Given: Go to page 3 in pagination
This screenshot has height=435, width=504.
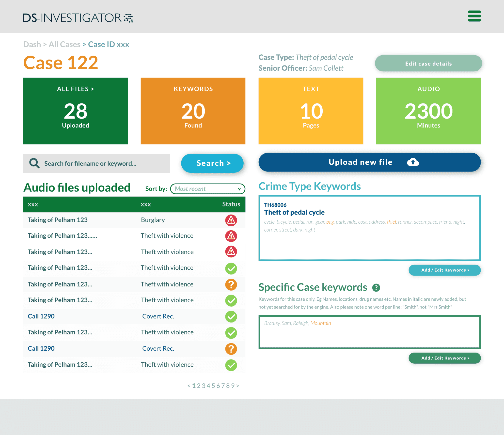Looking at the screenshot, I should (x=204, y=386).
